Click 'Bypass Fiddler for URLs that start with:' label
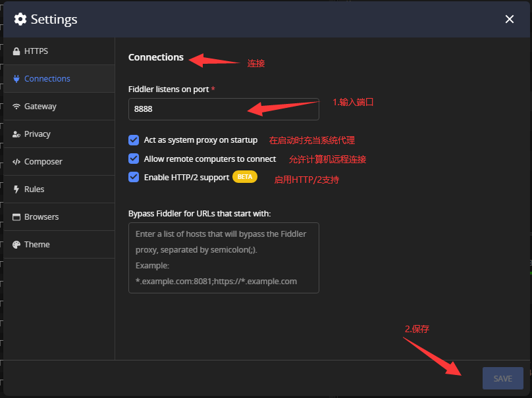 tap(199, 214)
